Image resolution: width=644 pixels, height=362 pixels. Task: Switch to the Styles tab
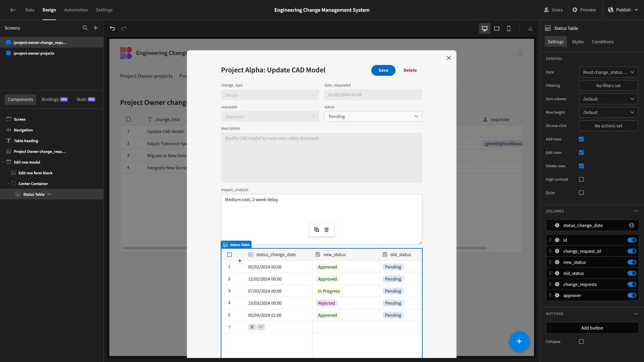pyautogui.click(x=578, y=42)
